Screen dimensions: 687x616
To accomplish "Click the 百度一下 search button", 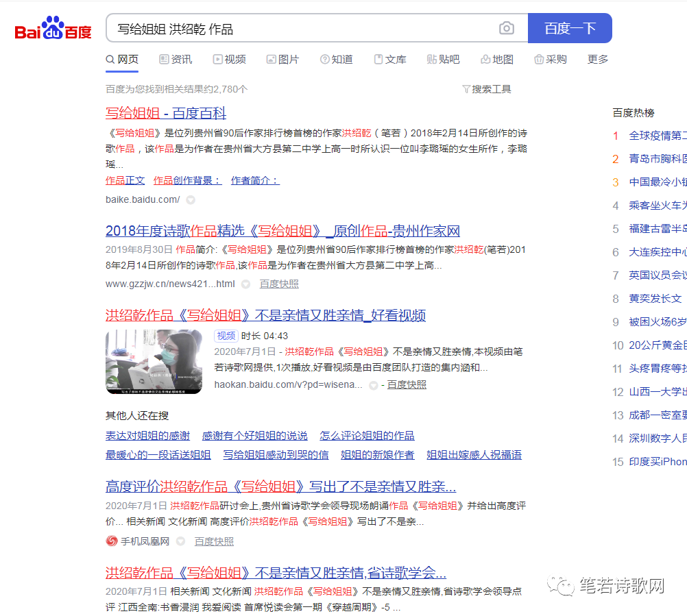I will coord(570,28).
